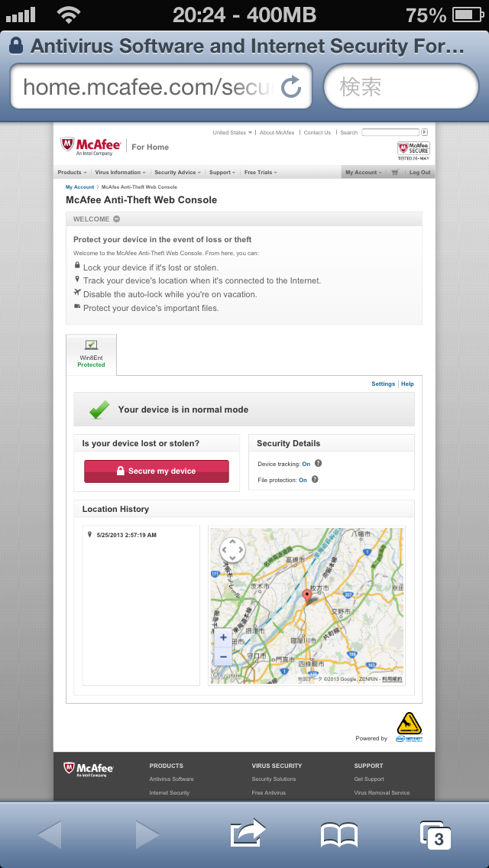
Task: Toggle Device tracking On link
Action: coord(306,464)
